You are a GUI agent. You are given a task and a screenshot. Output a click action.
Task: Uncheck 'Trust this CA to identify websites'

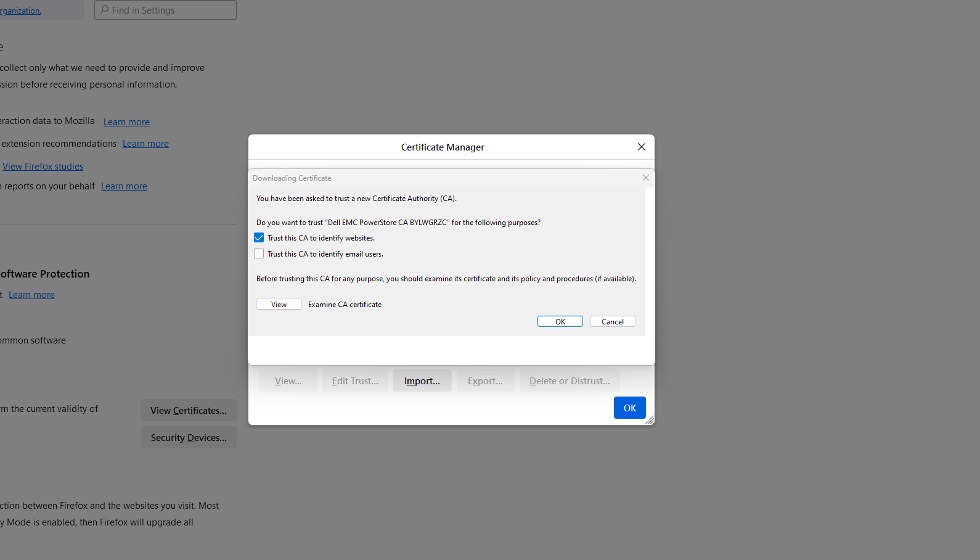pyautogui.click(x=259, y=238)
